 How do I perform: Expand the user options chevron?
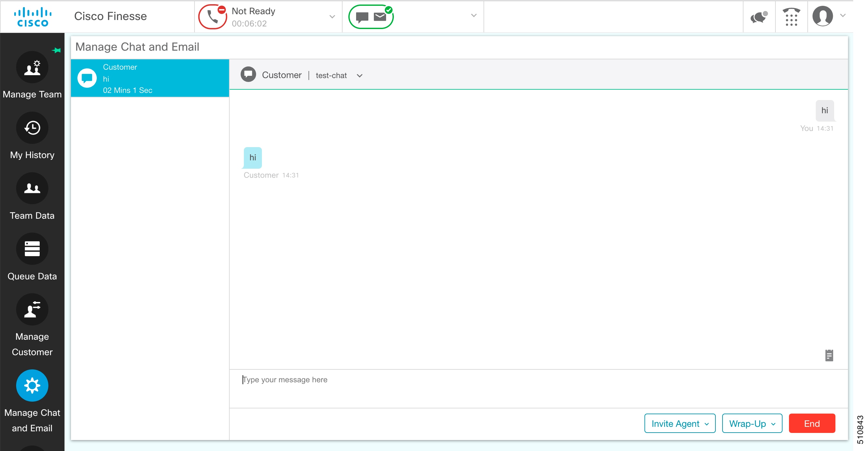843,15
